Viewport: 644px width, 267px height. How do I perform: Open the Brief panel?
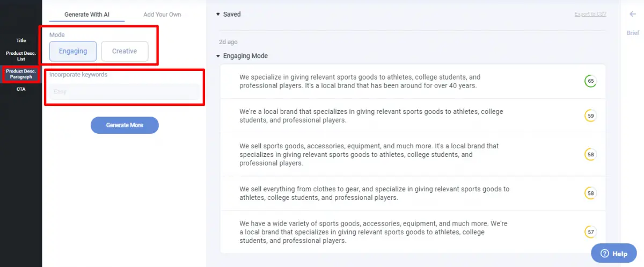point(633,33)
